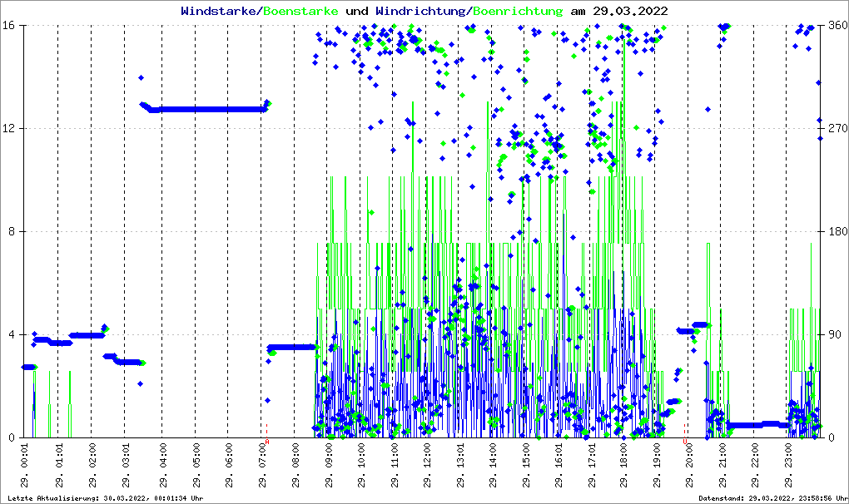Click the time label 29. 20:00
The image size is (849, 504).
coord(690,466)
